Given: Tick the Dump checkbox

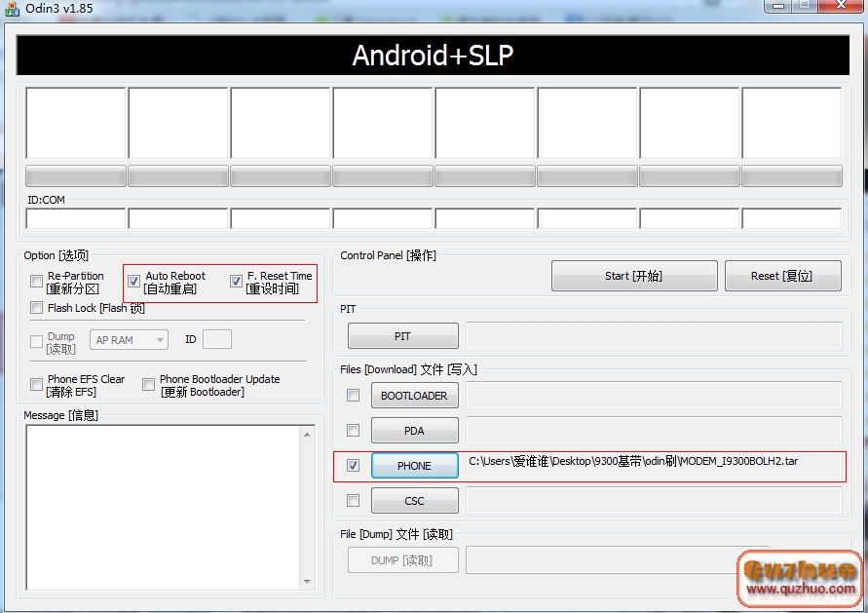Looking at the screenshot, I should (x=37, y=342).
